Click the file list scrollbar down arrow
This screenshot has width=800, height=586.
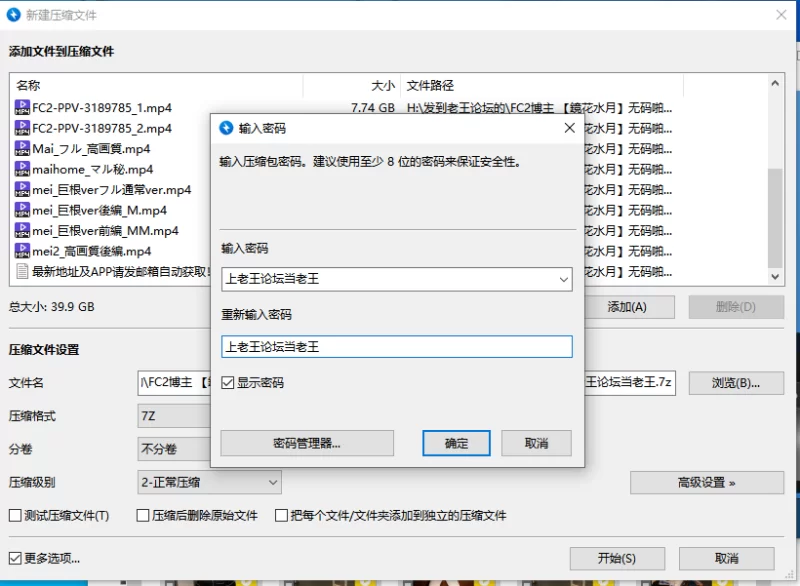coord(775,277)
